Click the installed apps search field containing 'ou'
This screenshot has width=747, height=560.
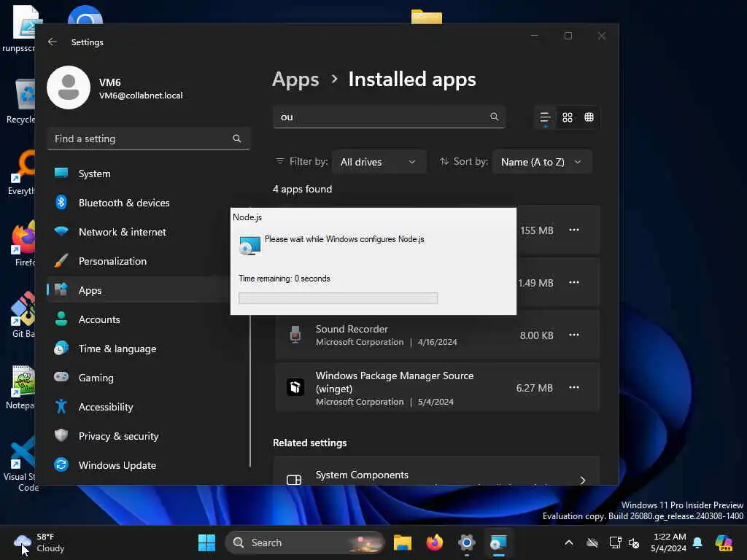[389, 117]
